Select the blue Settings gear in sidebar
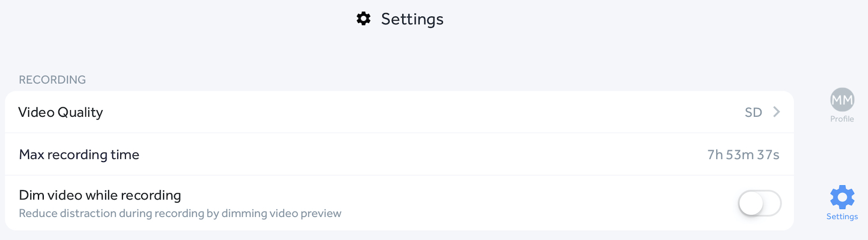Viewport: 868px width, 240px height. 842,197
